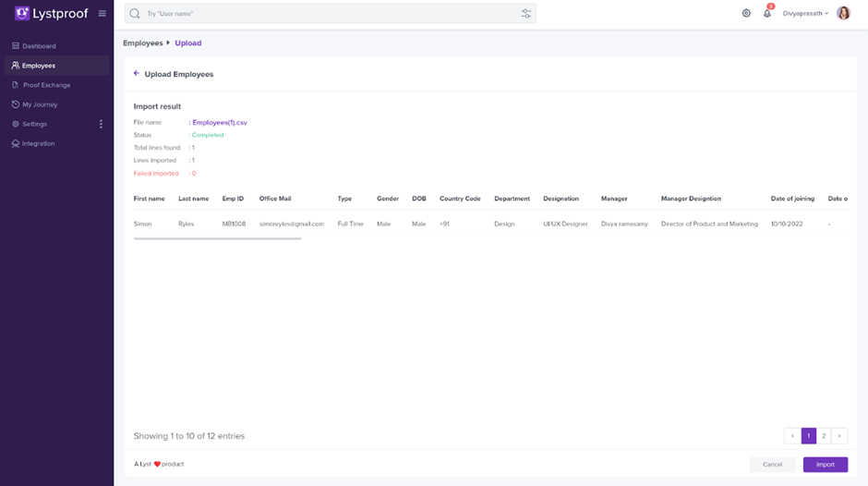Expand the Divyaprasath account dropdown
This screenshot has width=868, height=486.
pyautogui.click(x=805, y=14)
